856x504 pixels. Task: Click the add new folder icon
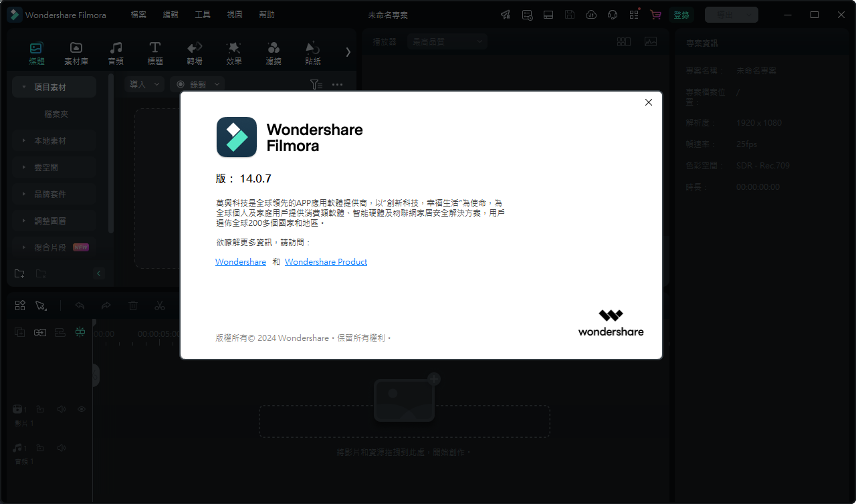tap(19, 273)
